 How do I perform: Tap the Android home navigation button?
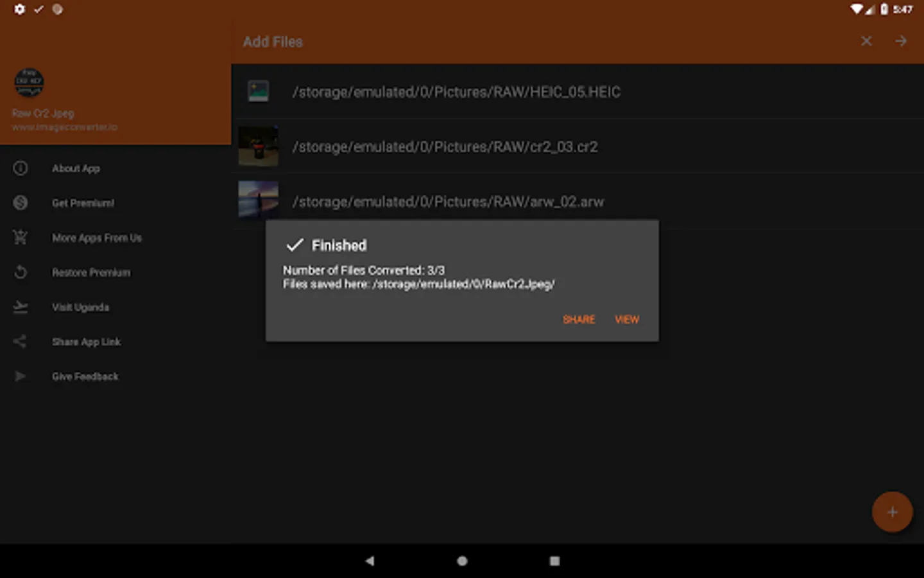(462, 561)
